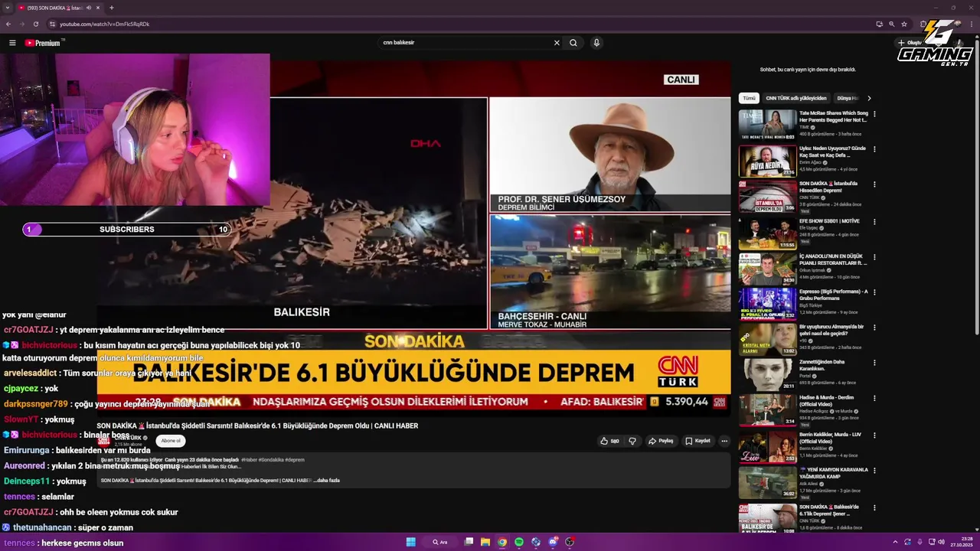View site information icon in address bar
Screen dimensions: 980x551
coord(52,24)
